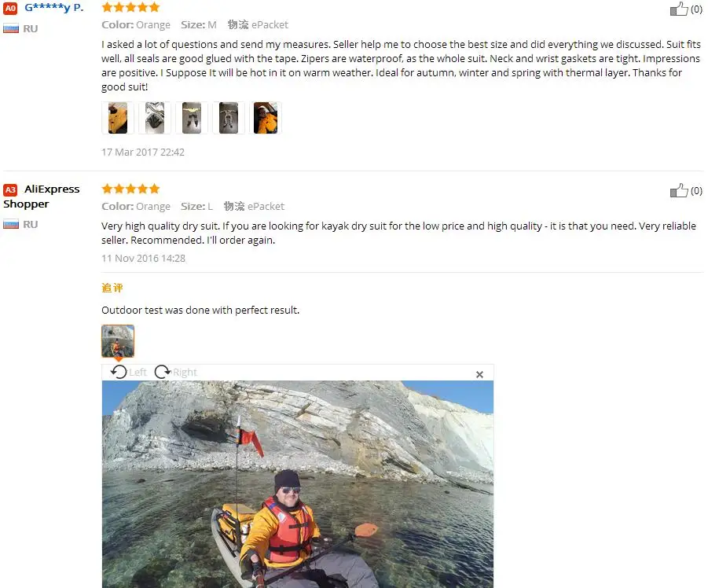Open first review photo of orange suit

(x=118, y=118)
